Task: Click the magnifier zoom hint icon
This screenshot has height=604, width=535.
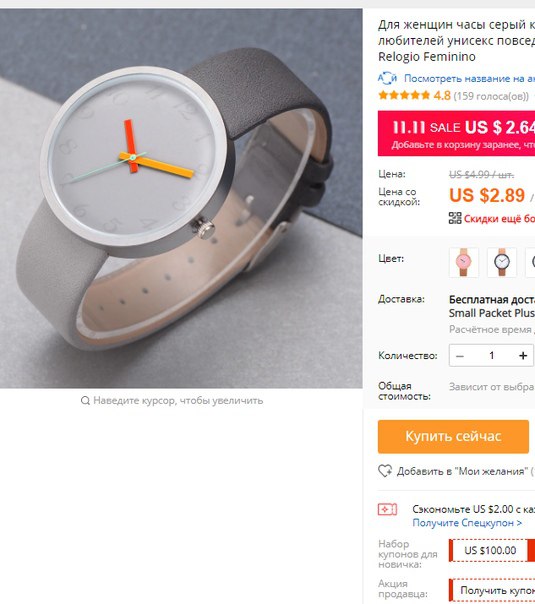Action: coord(85,401)
